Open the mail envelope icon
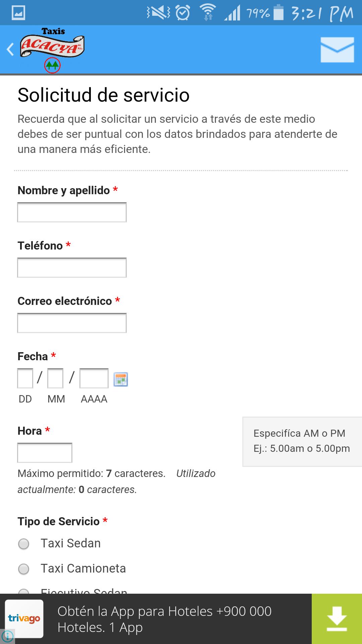This screenshot has height=644, width=362. click(337, 50)
